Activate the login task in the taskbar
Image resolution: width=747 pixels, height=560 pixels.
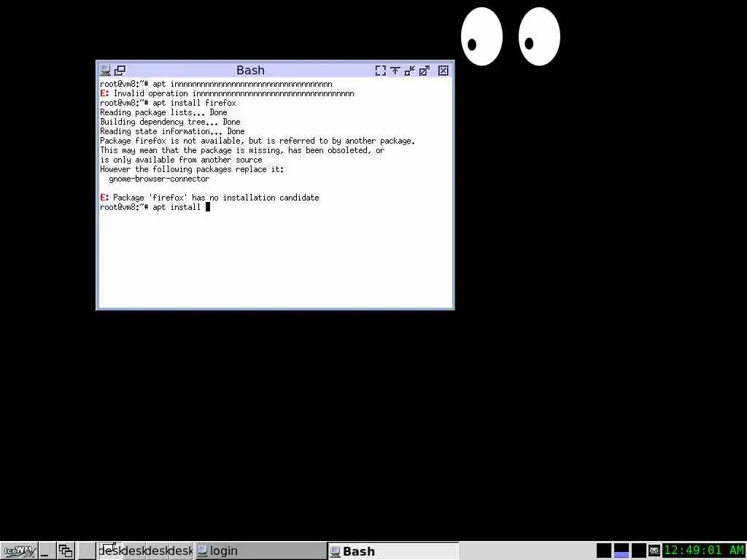[x=260, y=551]
